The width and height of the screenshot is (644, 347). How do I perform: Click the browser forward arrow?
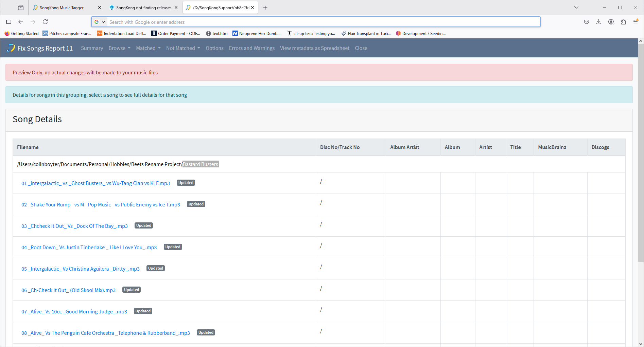33,22
